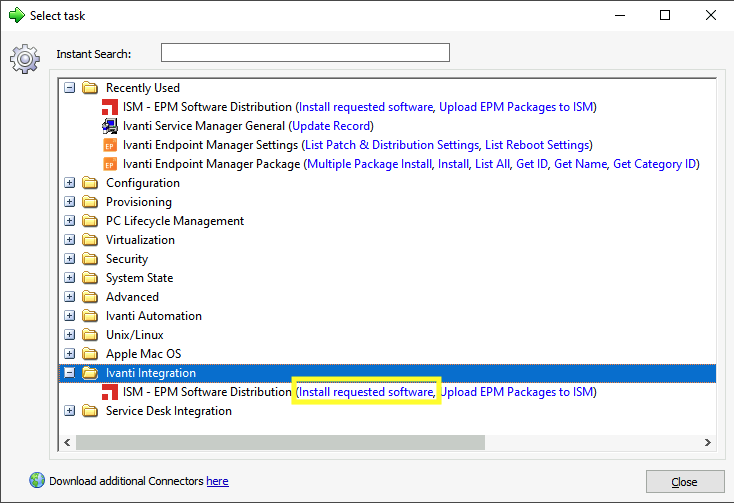Click the gear settings icon beside Instant Search
Viewport: 734px width, 503px height.
[x=25, y=59]
